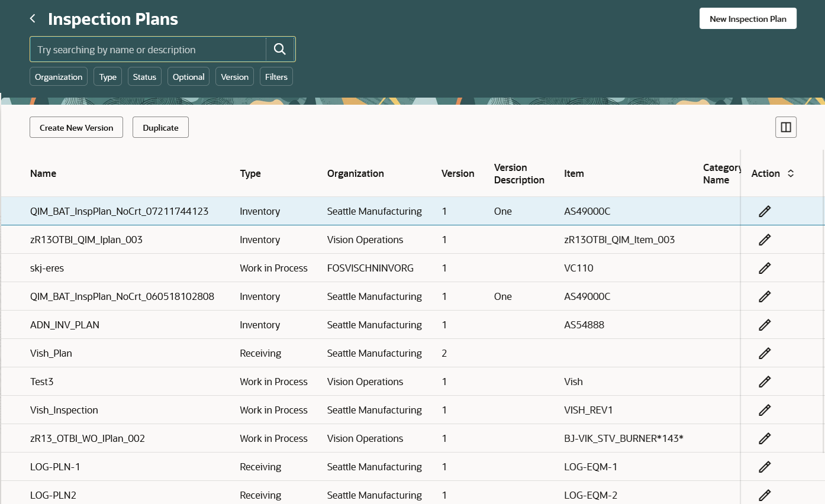
Task: Click the New Inspection Plan button
Action: coord(747,18)
